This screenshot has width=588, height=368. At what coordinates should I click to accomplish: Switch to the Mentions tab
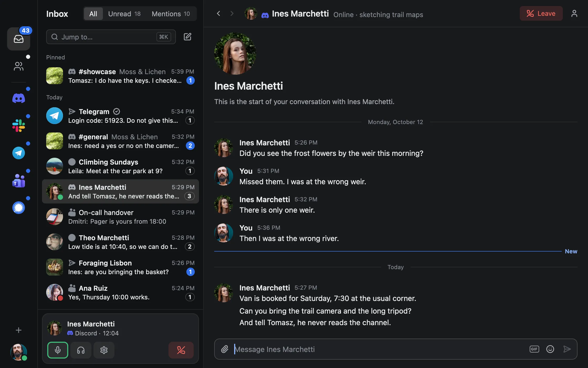pos(171,14)
